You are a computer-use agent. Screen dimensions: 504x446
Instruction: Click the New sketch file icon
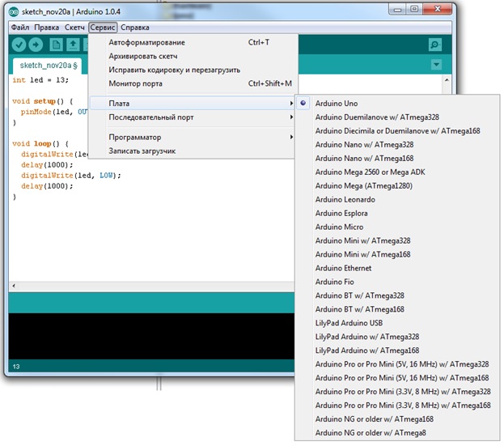click(57, 45)
